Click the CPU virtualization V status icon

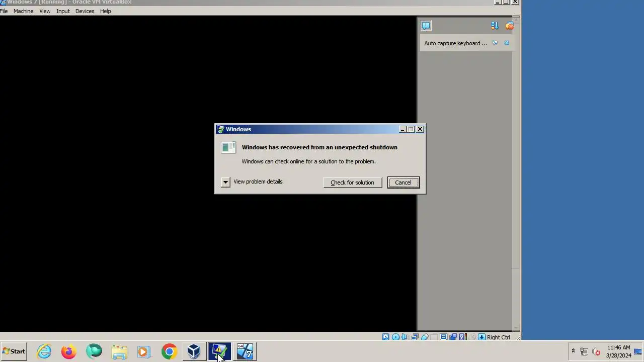point(463,337)
